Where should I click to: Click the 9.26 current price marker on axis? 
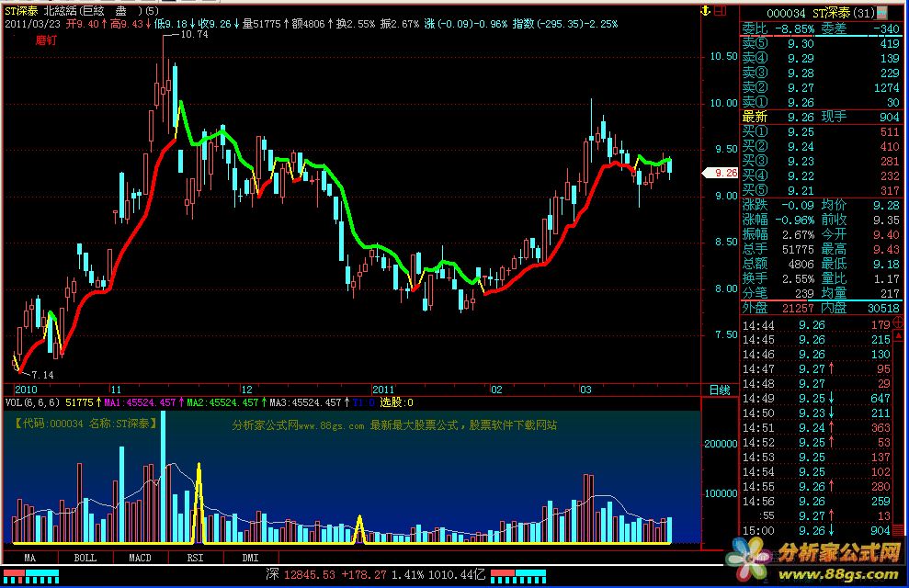click(x=720, y=173)
